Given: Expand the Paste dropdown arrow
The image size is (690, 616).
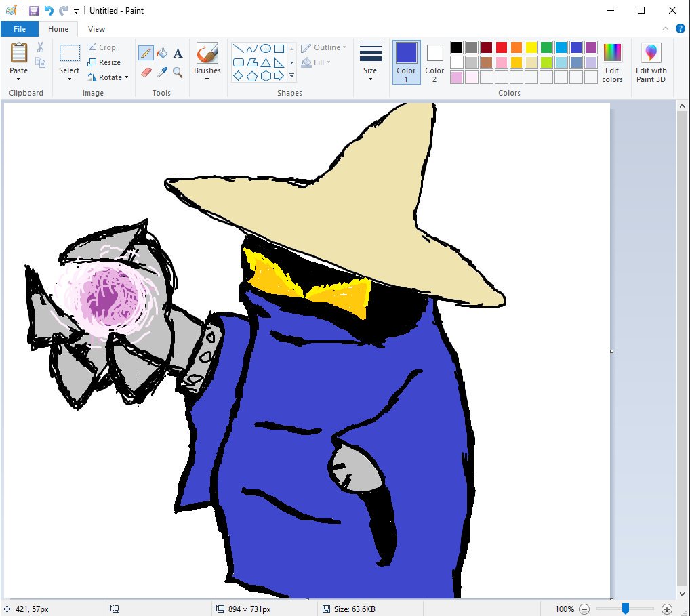Looking at the screenshot, I should 18,79.
